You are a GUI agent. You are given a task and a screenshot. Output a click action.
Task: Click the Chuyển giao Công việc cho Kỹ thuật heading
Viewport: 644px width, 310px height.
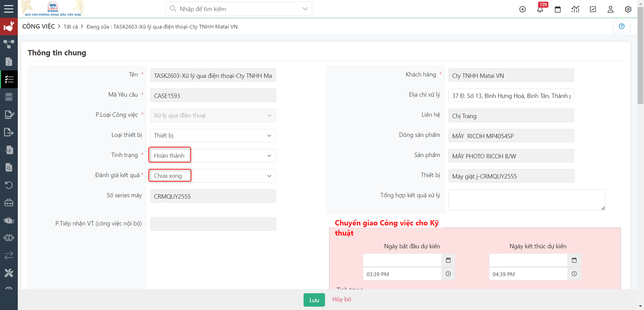pos(387,228)
